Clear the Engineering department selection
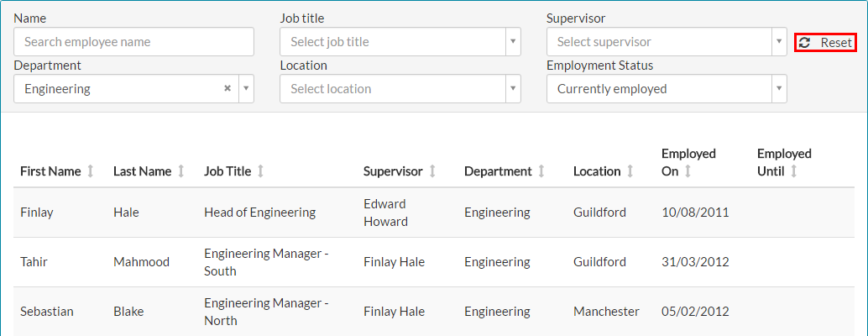This screenshot has height=336, width=868. tap(227, 89)
